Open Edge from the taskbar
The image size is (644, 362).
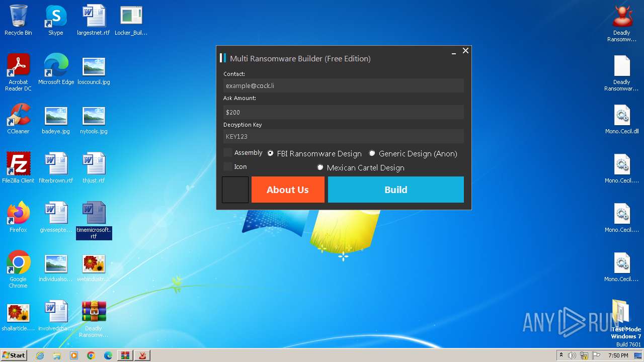tap(108, 355)
